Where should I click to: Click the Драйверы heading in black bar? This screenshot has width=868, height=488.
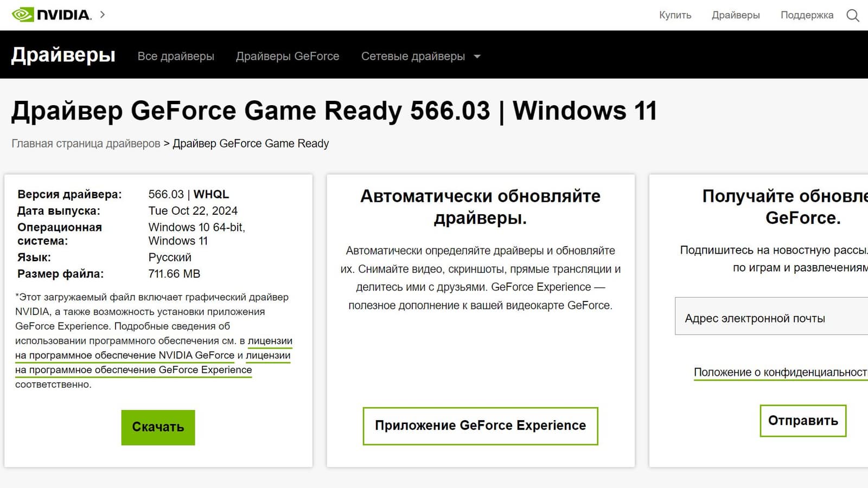pyautogui.click(x=63, y=55)
